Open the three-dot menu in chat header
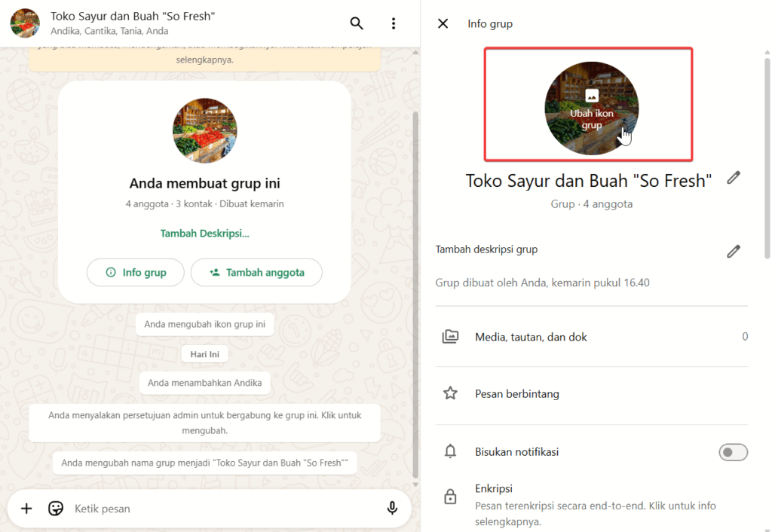Screen dimensions: 772x532 pos(393,23)
